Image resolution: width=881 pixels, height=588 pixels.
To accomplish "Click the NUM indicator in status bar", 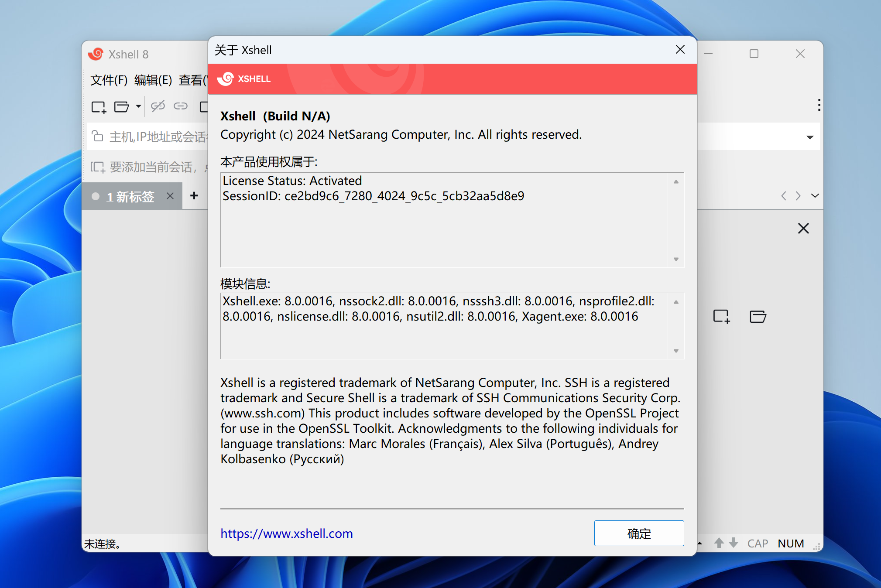I will tap(791, 544).
